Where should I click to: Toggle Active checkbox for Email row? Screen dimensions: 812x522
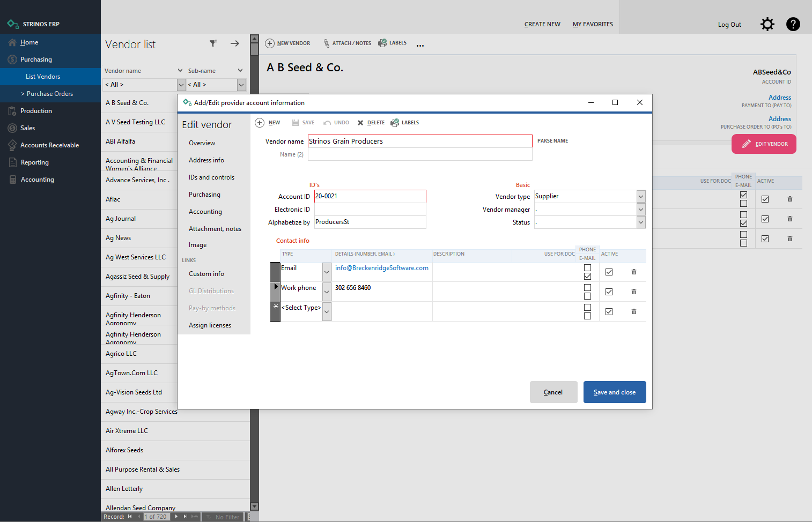coord(609,272)
